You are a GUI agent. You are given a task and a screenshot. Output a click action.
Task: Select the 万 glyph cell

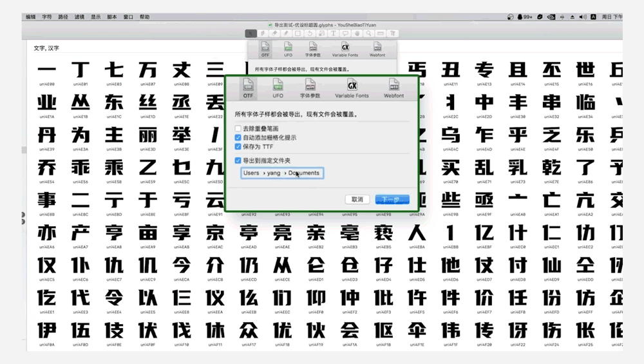(148, 73)
